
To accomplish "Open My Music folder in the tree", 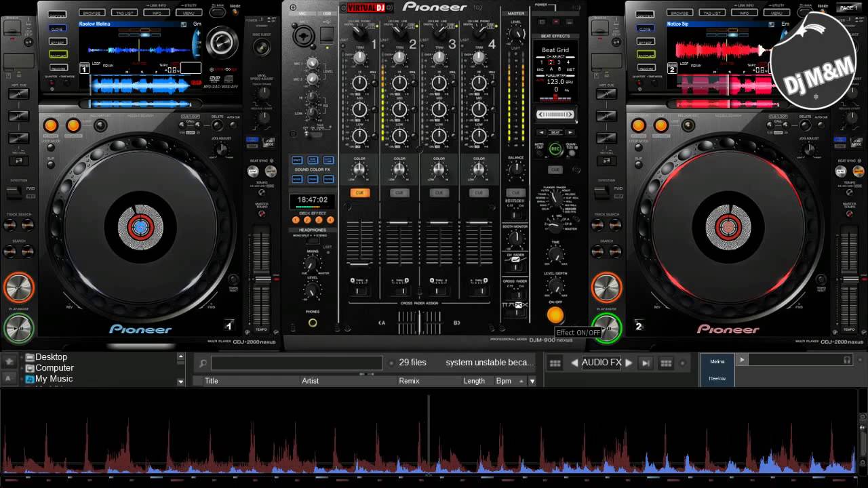I will point(54,379).
